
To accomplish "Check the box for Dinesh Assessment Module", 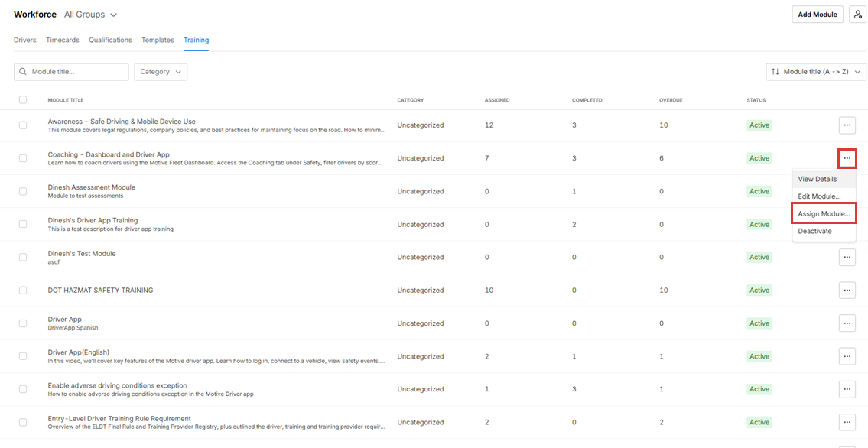I will [23, 191].
